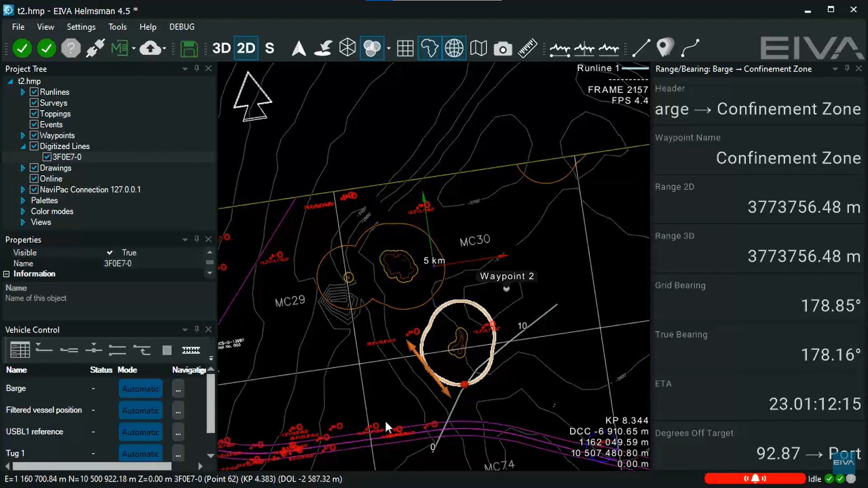Select the ruler measure tool
Screen dimensions: 868x488
(527, 48)
